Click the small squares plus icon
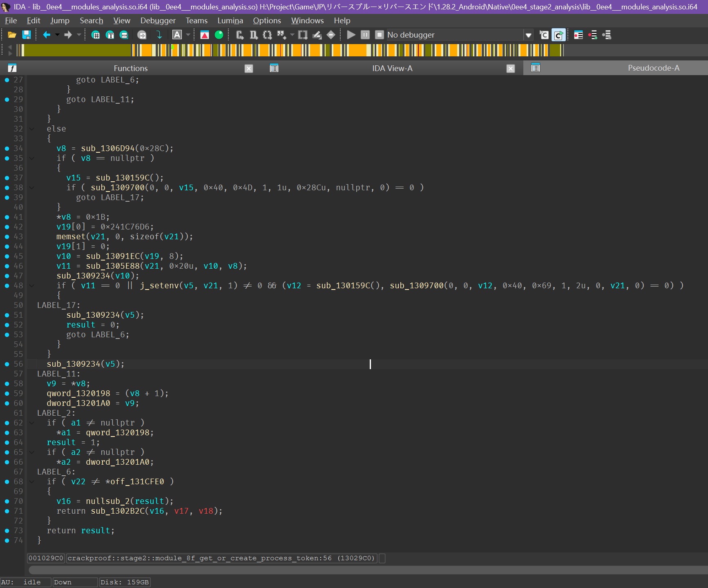This screenshot has width=708, height=588. pos(281,35)
